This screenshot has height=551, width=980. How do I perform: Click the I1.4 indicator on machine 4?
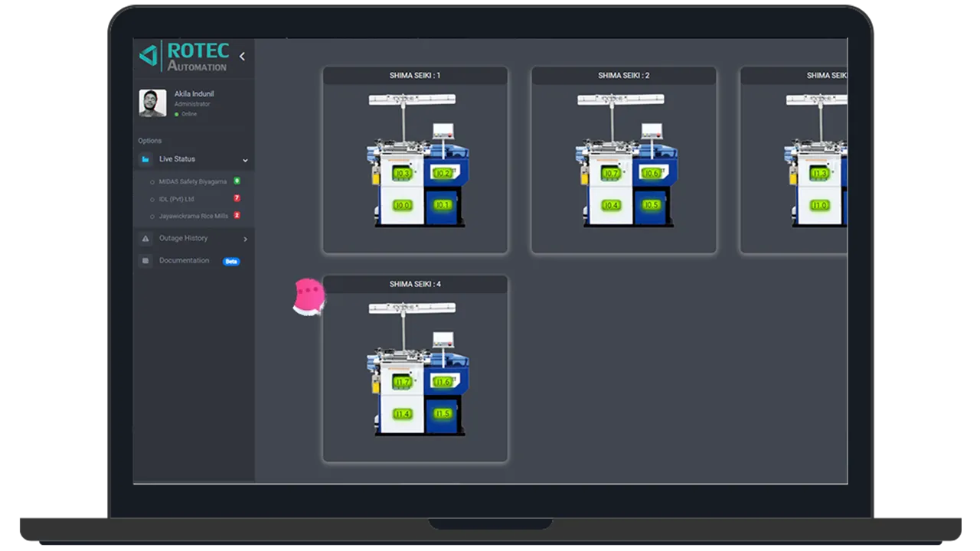tap(402, 414)
